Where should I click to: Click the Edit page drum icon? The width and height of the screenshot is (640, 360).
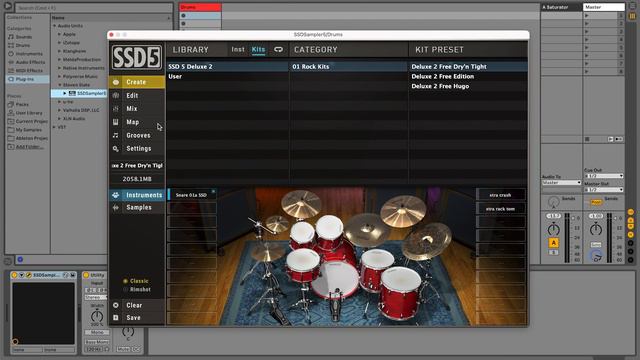116,96
